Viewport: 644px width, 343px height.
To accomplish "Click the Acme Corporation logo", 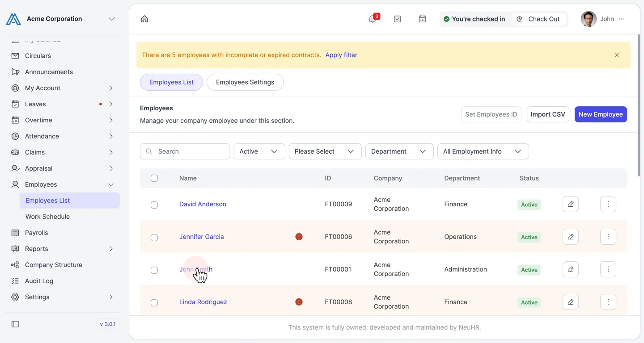I will click(x=13, y=19).
